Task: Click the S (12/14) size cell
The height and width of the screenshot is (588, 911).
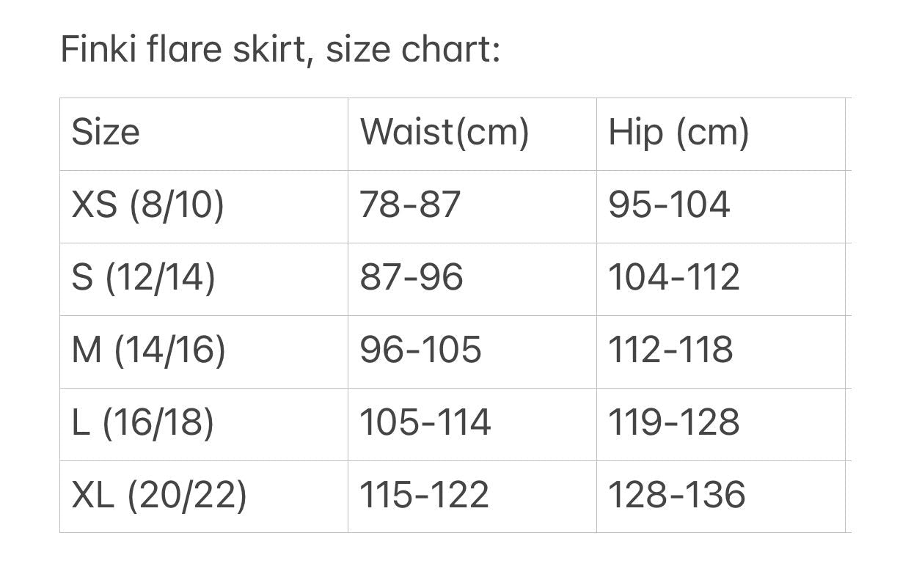Action: click(204, 279)
